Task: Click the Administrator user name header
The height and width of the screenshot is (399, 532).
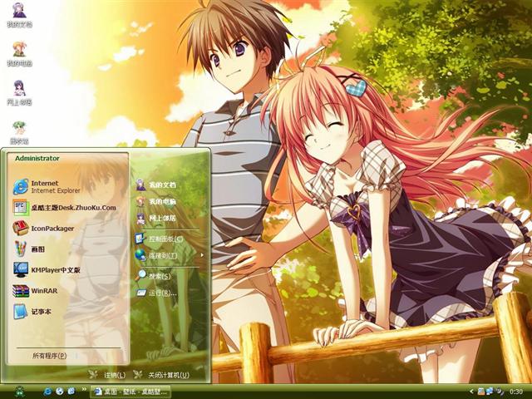Action: (37, 158)
